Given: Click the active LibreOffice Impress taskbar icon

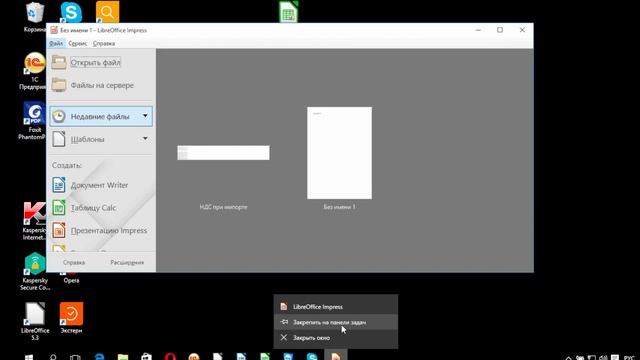Looking at the screenshot, I should (336, 356).
